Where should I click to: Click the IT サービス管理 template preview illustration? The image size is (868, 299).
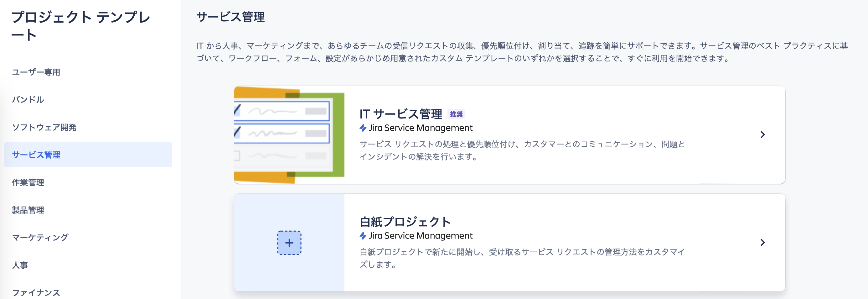pyautogui.click(x=289, y=134)
